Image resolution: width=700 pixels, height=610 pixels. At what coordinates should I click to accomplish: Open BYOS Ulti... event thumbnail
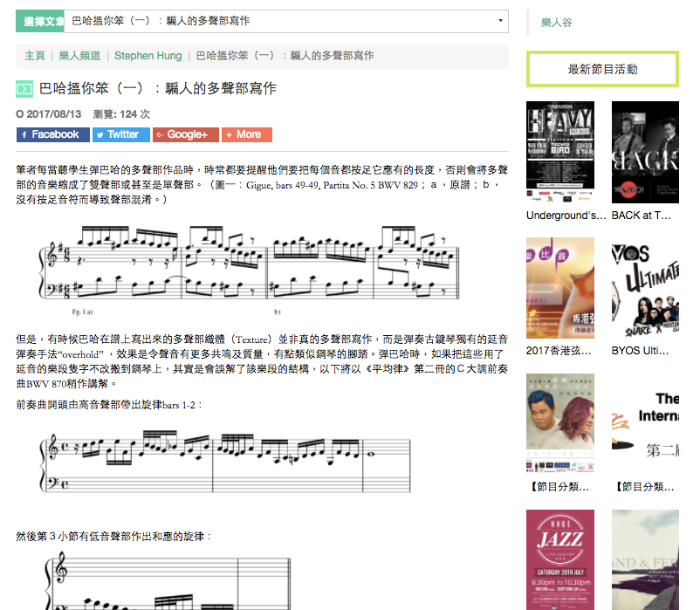click(x=645, y=286)
